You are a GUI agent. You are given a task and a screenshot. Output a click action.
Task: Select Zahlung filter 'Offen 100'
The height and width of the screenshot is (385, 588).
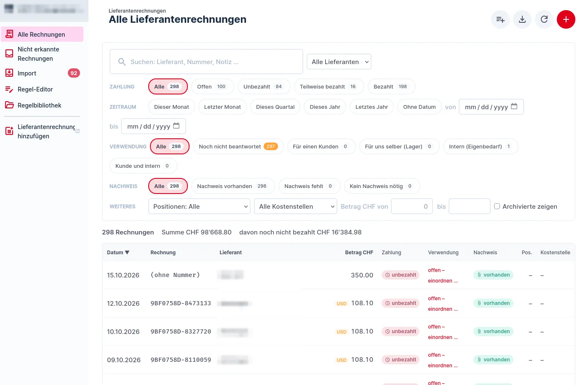point(212,86)
